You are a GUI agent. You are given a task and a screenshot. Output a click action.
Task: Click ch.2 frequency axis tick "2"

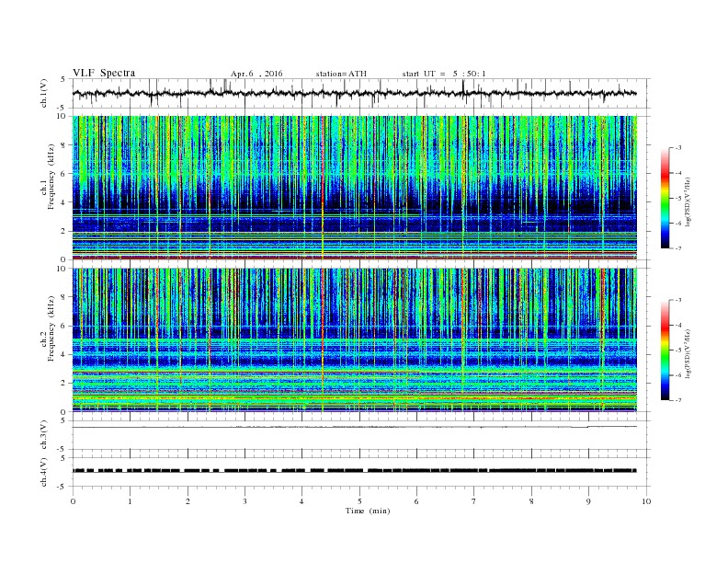pyautogui.click(x=64, y=383)
